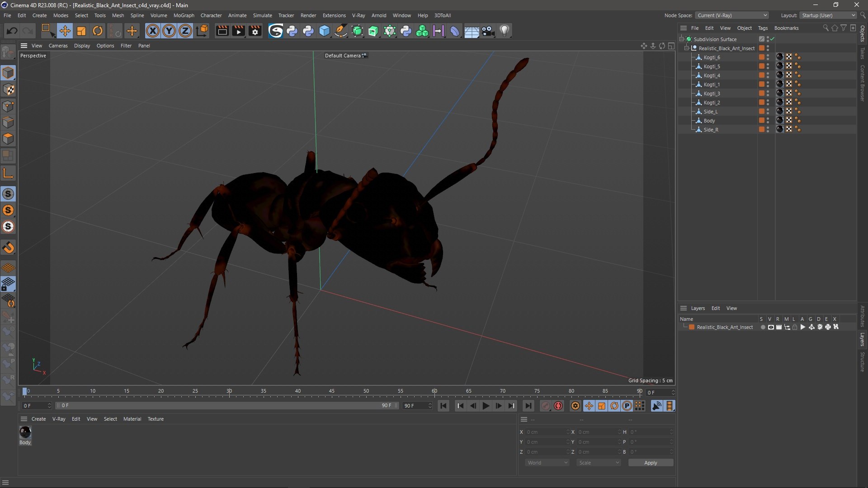Open the Simulate menu
Viewport: 868px width, 488px height.
(262, 15)
